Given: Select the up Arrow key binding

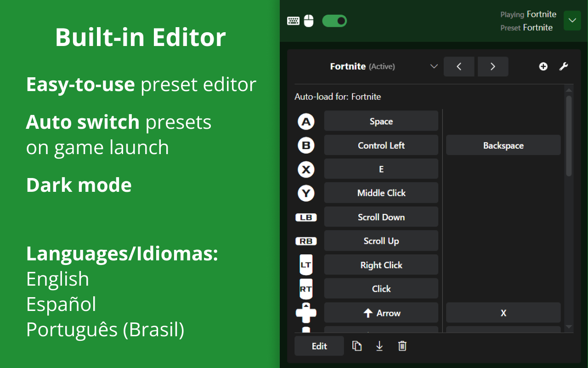Looking at the screenshot, I should coord(381,313).
